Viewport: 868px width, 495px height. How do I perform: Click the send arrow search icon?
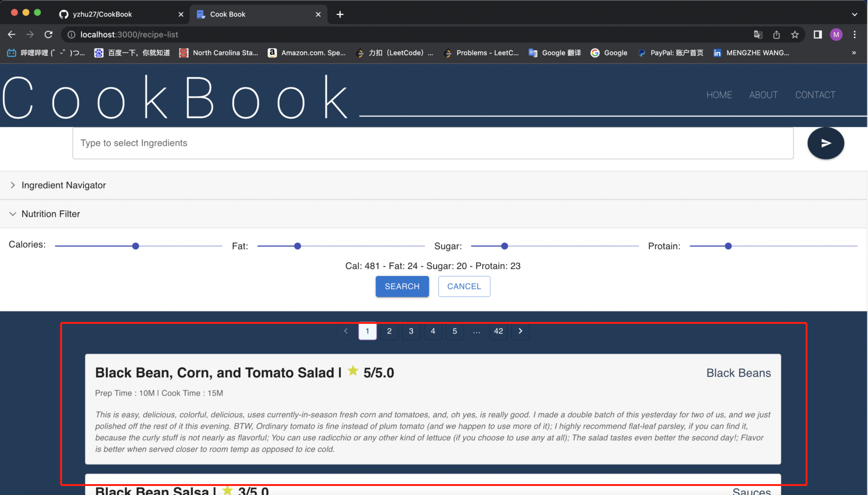(x=826, y=143)
